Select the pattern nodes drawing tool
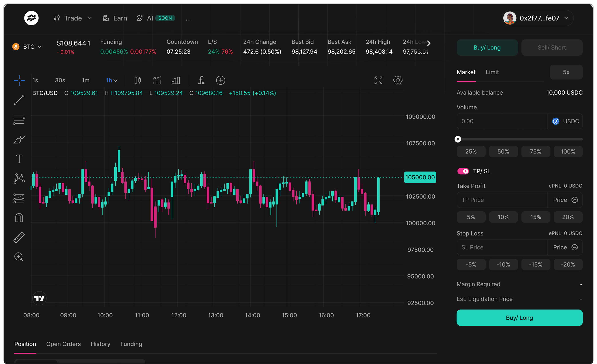 tap(19, 178)
